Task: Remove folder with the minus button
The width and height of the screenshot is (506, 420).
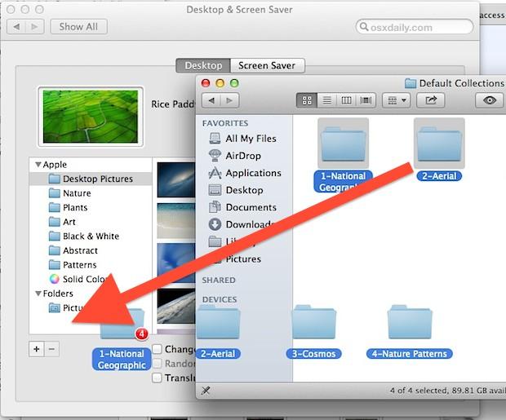Action: click(51, 349)
